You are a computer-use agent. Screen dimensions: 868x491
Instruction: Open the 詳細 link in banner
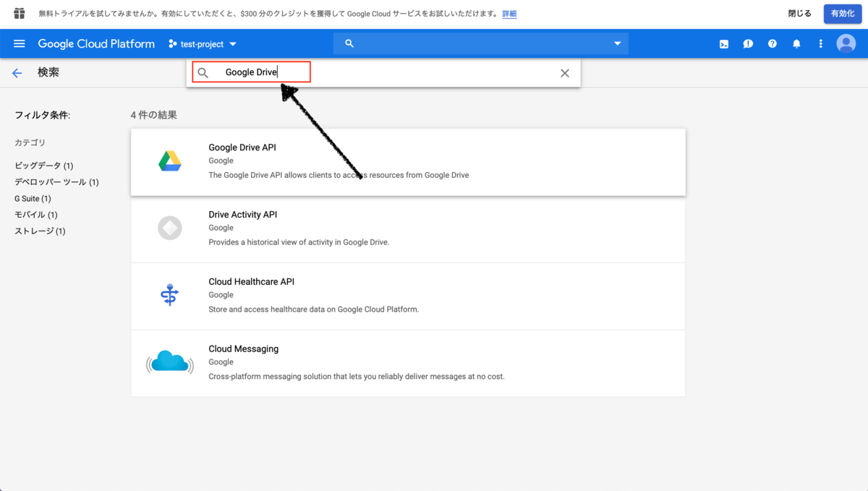coord(509,14)
